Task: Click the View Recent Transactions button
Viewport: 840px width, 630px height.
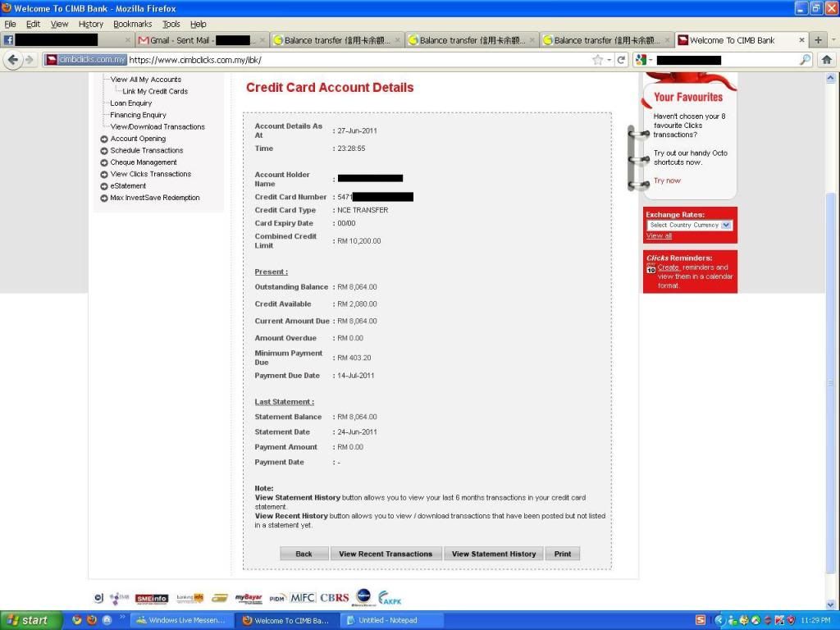Action: pos(386,554)
